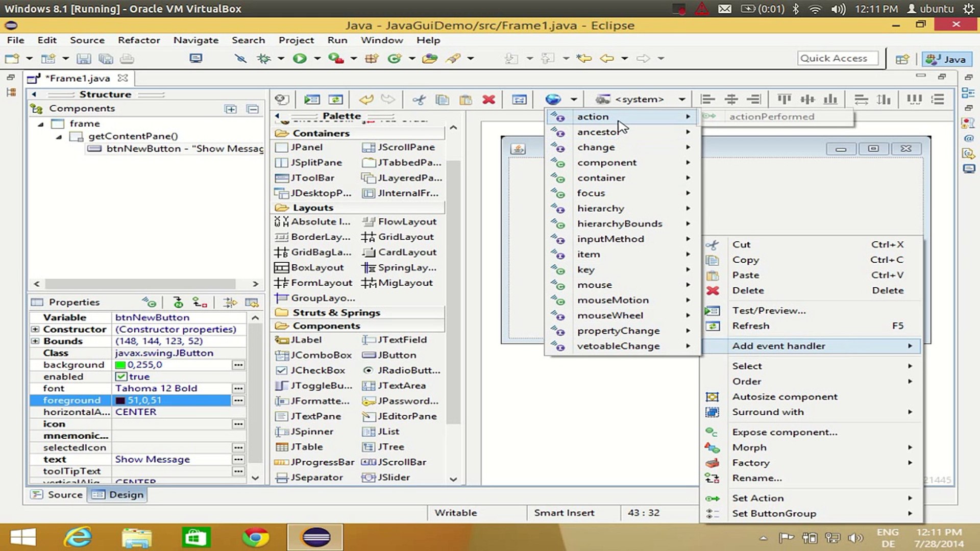This screenshot has height=551, width=980.
Task: Click the ellipsis button for text property
Action: point(238,460)
